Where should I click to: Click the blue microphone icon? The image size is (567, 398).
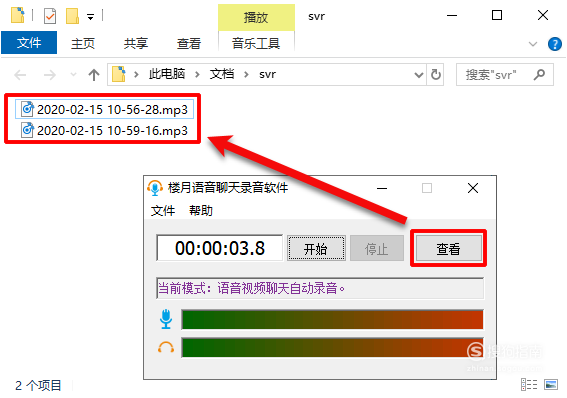click(166, 319)
